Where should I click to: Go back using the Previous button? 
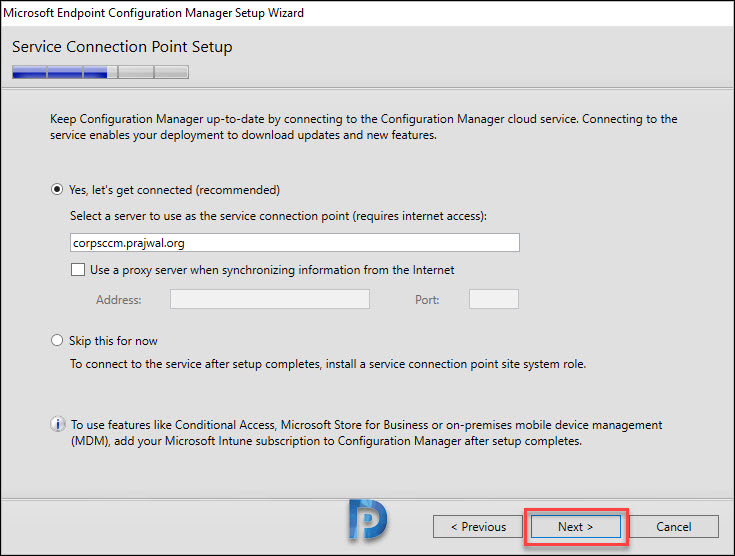(478, 527)
